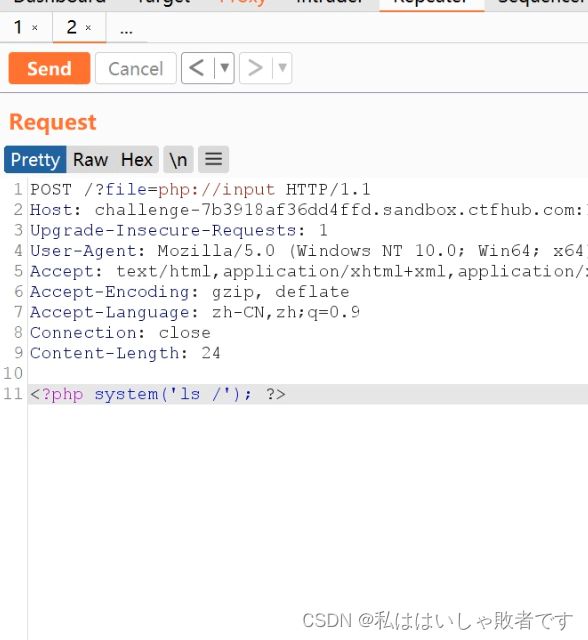588x640 pixels.
Task: Click the Cancel button
Action: tap(135, 68)
